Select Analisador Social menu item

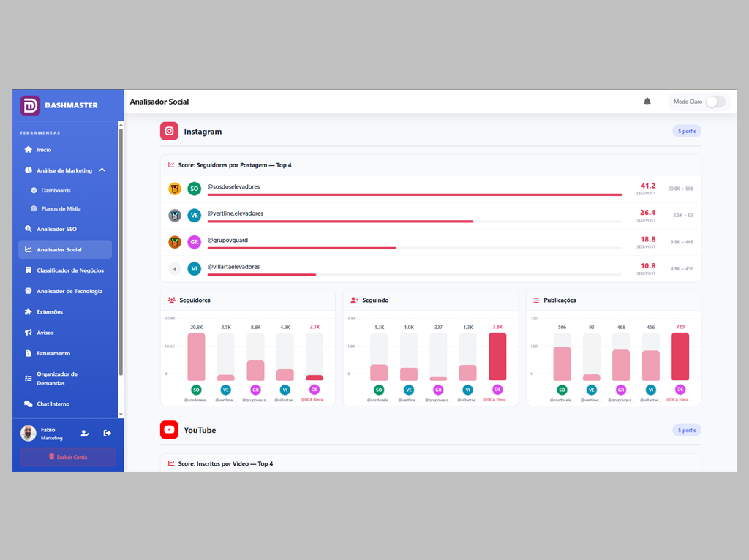(65, 249)
